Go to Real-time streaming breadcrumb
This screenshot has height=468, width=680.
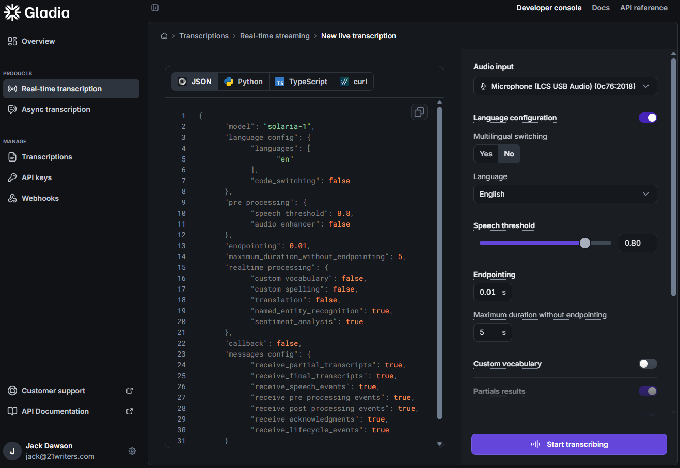(x=275, y=36)
